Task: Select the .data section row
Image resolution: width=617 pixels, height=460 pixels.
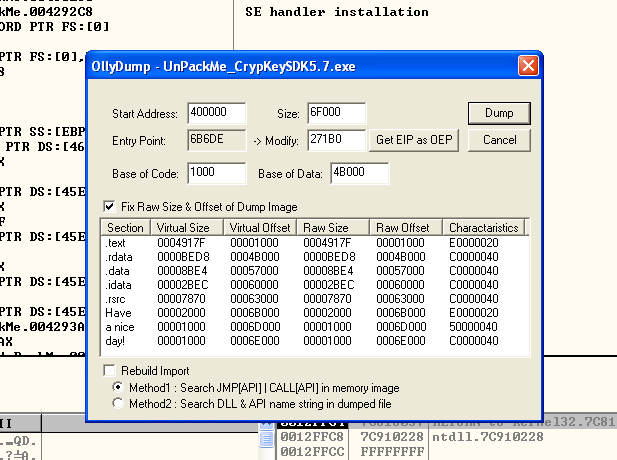Action: click(315, 271)
